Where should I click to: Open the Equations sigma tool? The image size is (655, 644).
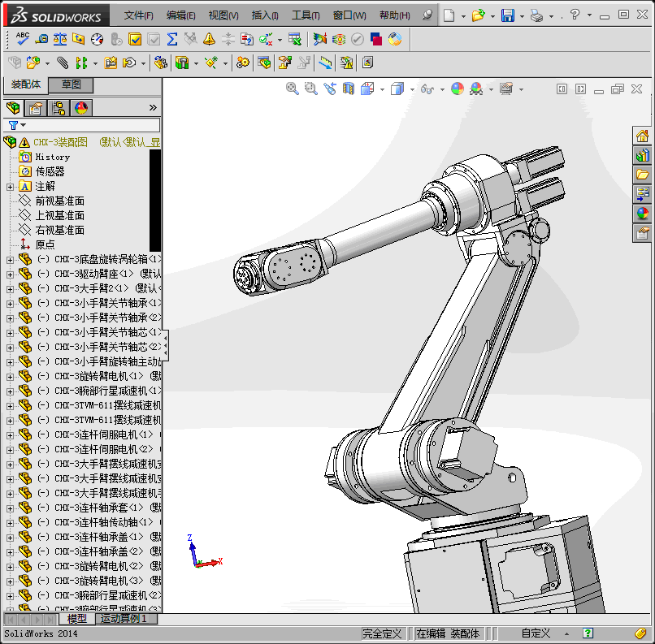coord(172,39)
